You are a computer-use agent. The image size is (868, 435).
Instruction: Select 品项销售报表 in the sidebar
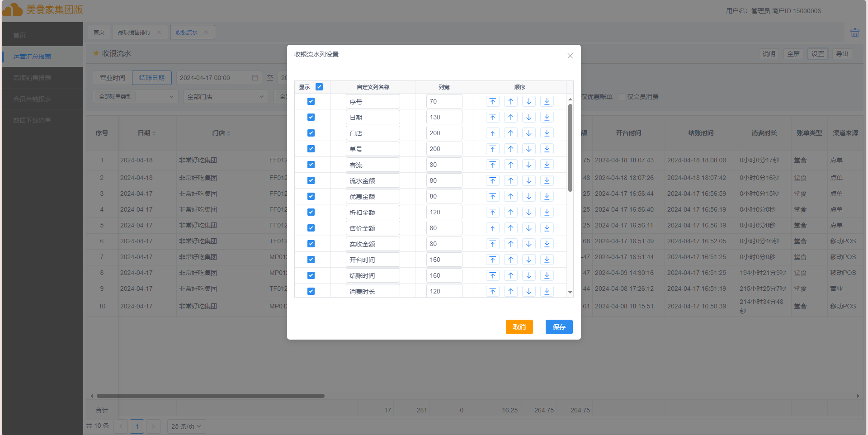pyautogui.click(x=32, y=78)
